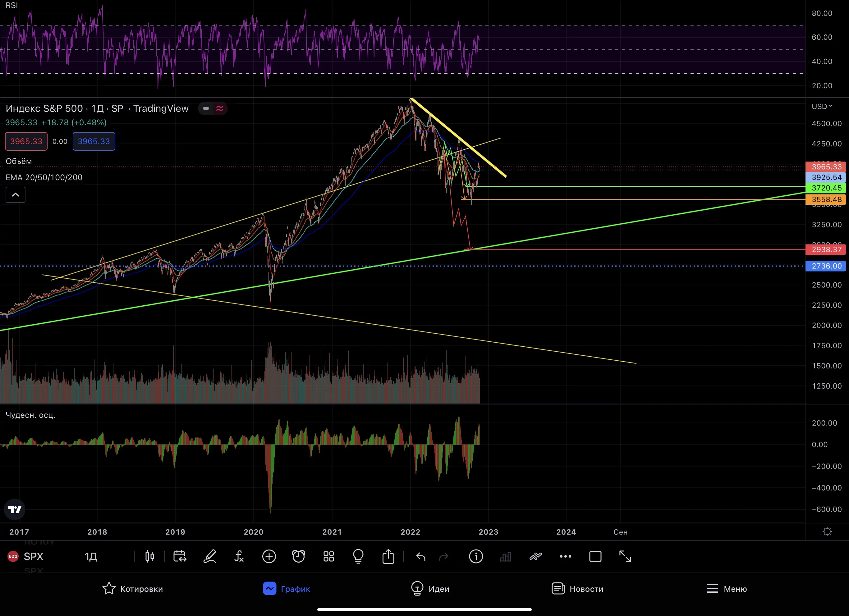The height and width of the screenshot is (616, 849).
Task: Tap the +18.78 (+0.48%) price change text
Action: [74, 122]
